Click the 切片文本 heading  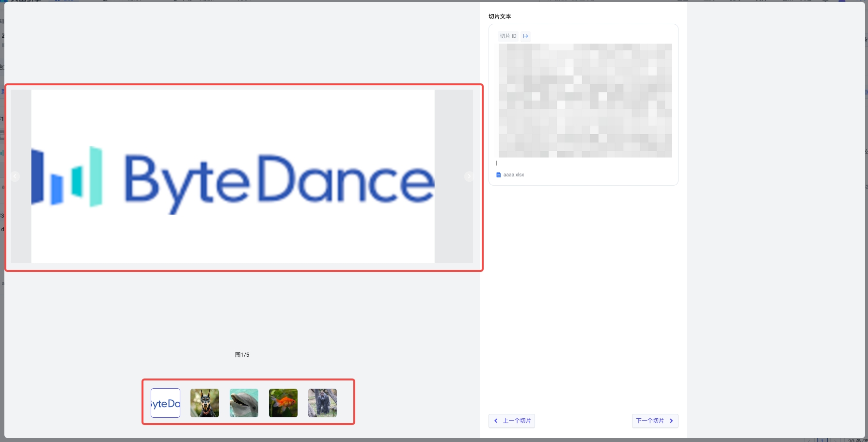pos(500,16)
